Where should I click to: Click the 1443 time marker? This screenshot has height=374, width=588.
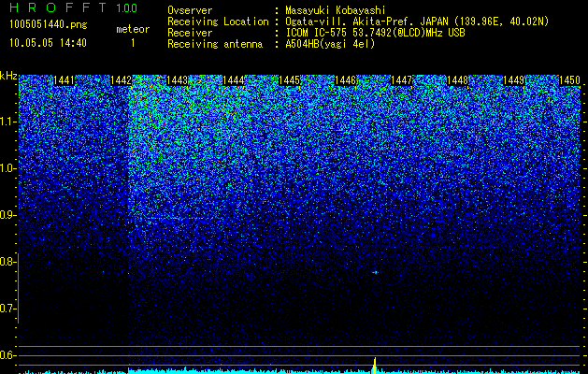pos(177,80)
